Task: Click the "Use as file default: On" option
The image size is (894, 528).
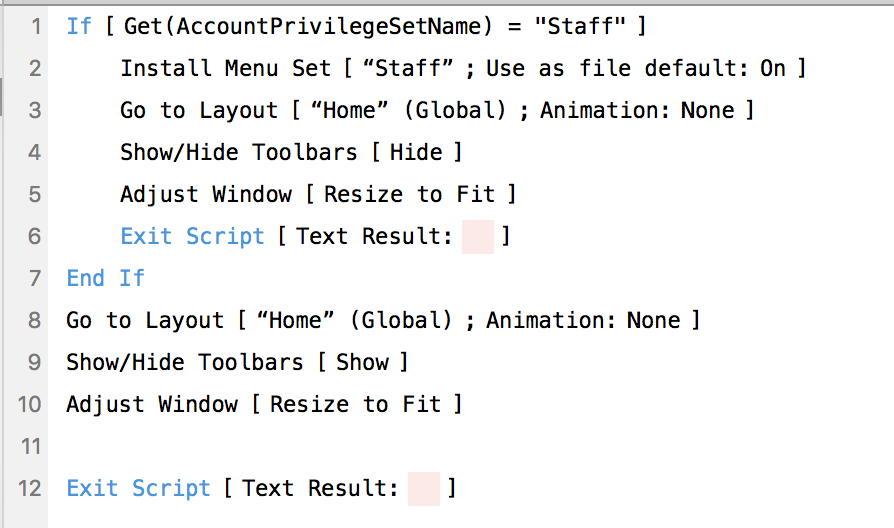Action: click(x=636, y=68)
